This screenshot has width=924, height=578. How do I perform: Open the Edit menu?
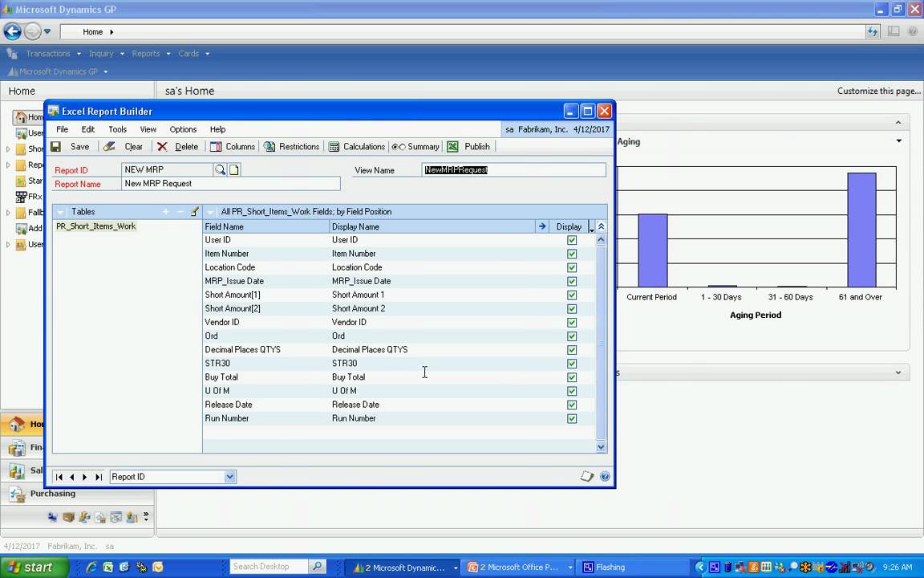[87, 129]
